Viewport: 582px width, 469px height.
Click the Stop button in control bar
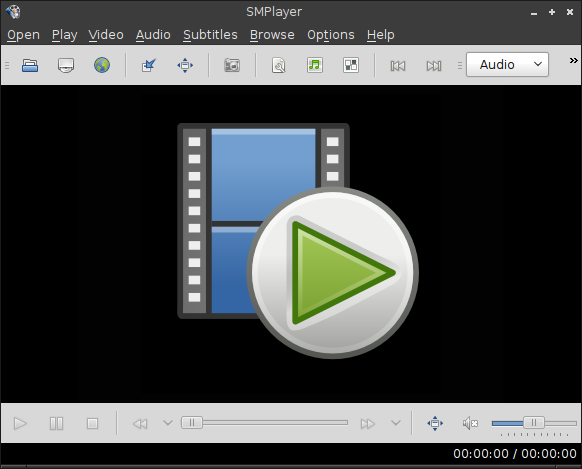[92, 423]
